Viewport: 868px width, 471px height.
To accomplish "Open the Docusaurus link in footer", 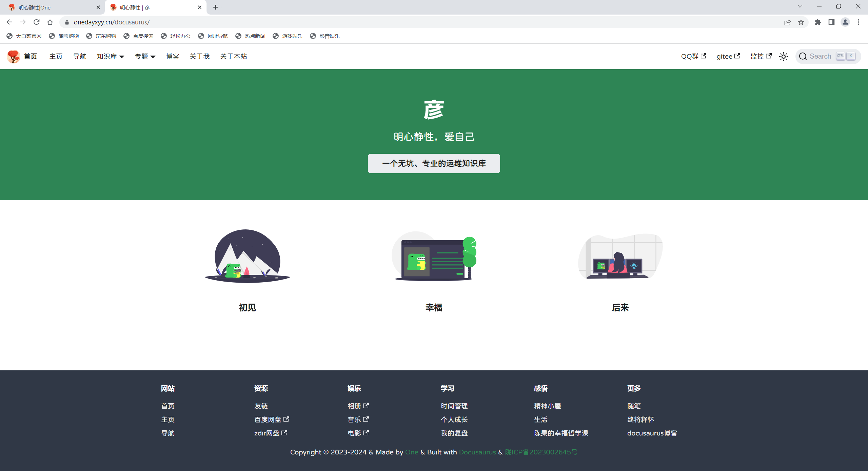I will pyautogui.click(x=477, y=452).
